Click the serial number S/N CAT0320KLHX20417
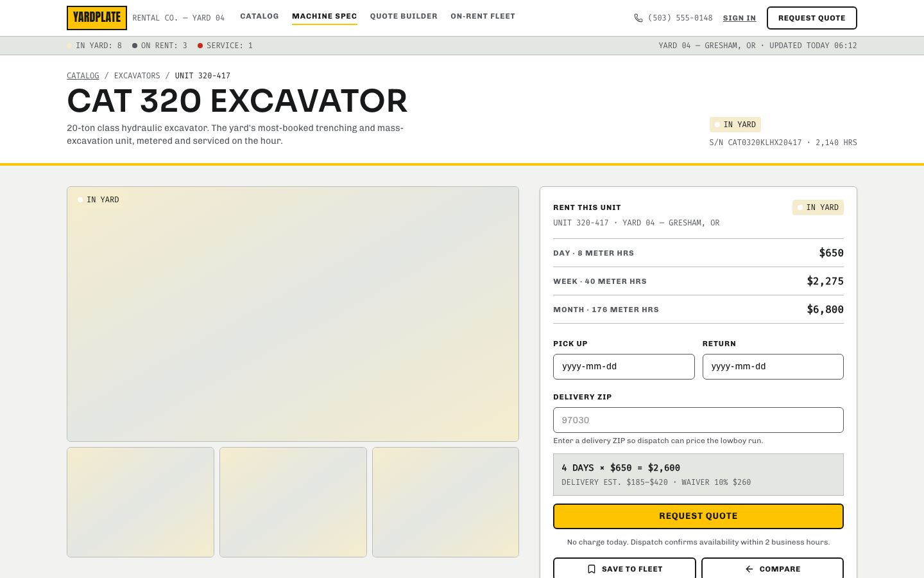 [x=755, y=143]
